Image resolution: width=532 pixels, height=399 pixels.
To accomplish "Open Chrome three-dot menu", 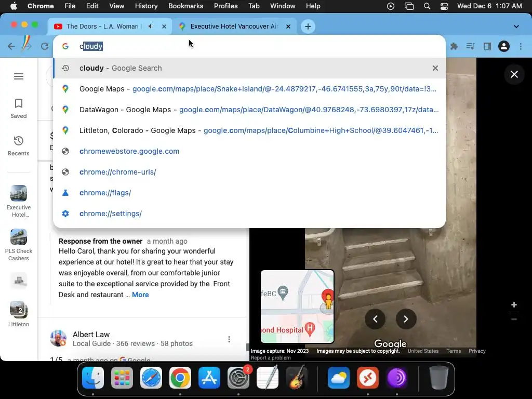I will point(521,46).
